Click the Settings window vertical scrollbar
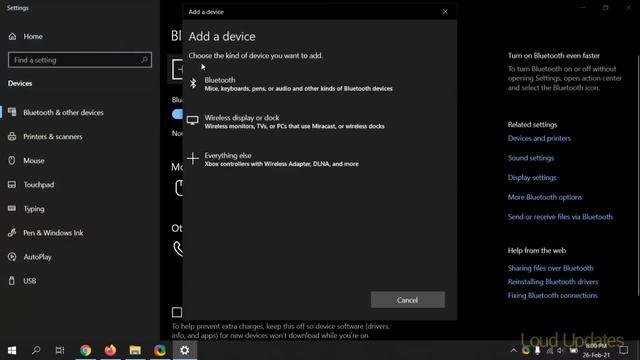Screen dimensions: 640x360 pos(638,176)
